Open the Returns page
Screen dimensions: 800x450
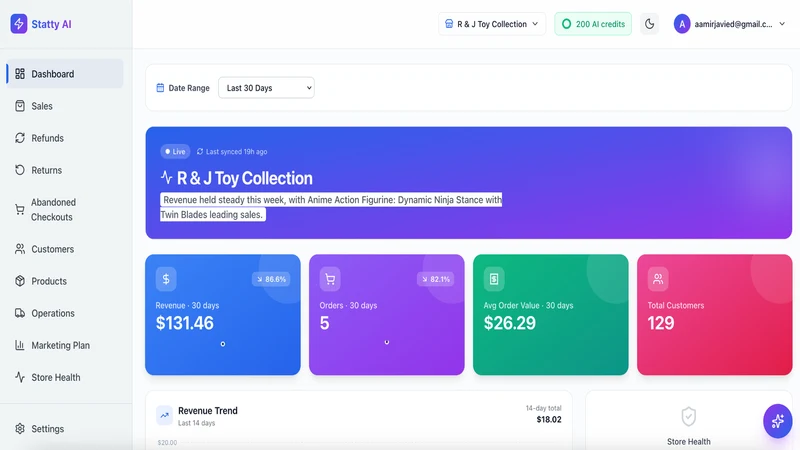tap(65, 170)
